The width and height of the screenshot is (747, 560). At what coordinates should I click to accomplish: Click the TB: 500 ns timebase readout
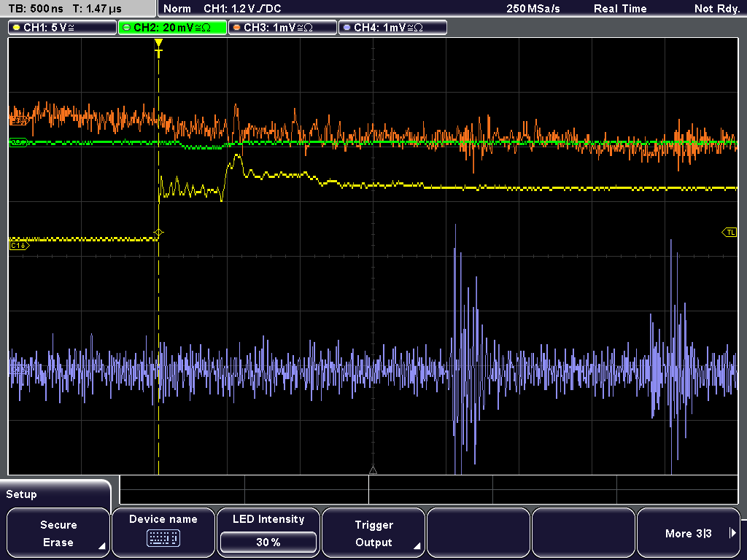coord(36,9)
